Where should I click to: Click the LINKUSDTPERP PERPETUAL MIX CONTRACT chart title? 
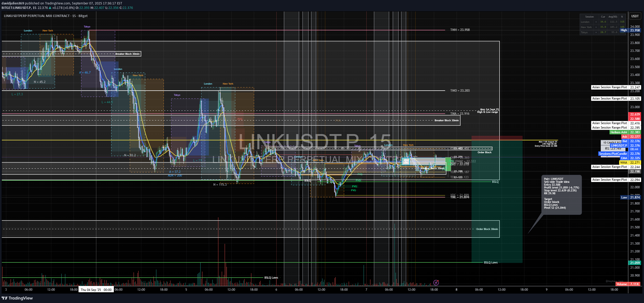coord(46,16)
